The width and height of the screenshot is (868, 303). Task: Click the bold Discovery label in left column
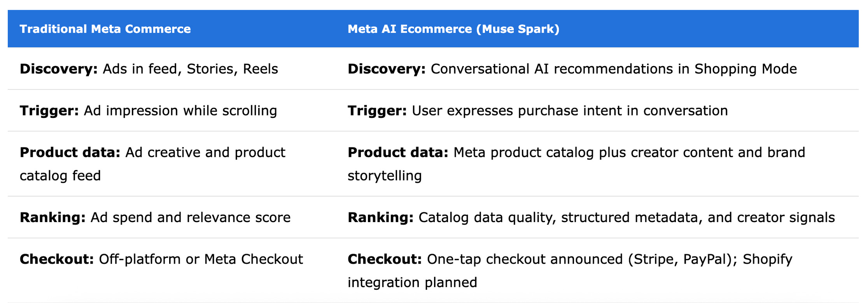coord(59,69)
